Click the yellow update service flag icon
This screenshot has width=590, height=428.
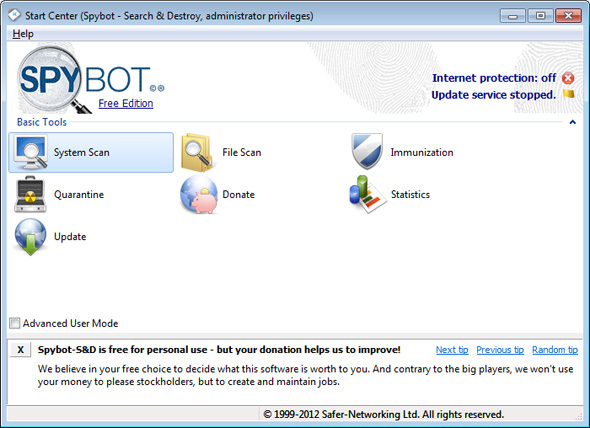(569, 93)
